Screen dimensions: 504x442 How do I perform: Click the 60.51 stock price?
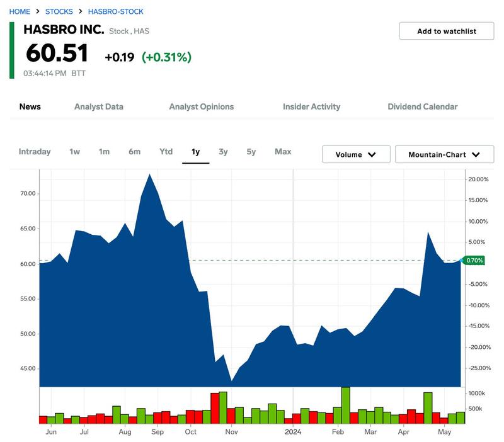[57, 54]
